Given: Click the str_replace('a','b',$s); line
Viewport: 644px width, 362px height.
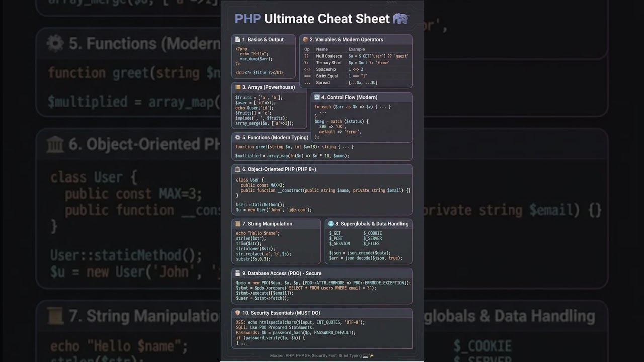Looking at the screenshot, I should tap(264, 254).
